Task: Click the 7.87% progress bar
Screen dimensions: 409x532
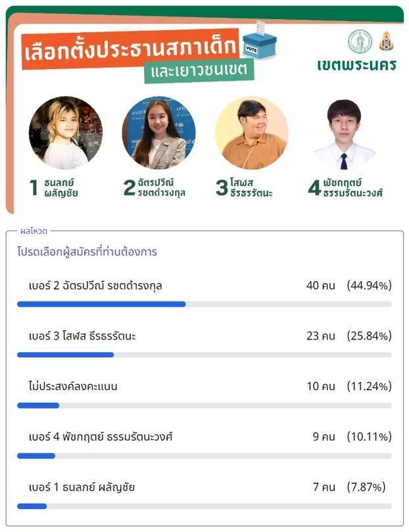Action: pos(204,506)
